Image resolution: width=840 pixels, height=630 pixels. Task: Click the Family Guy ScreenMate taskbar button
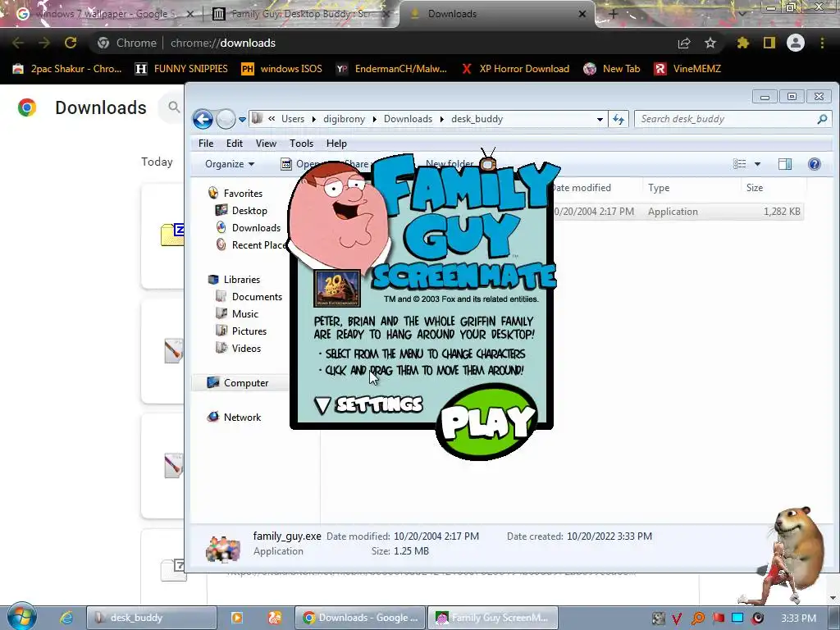(x=493, y=618)
